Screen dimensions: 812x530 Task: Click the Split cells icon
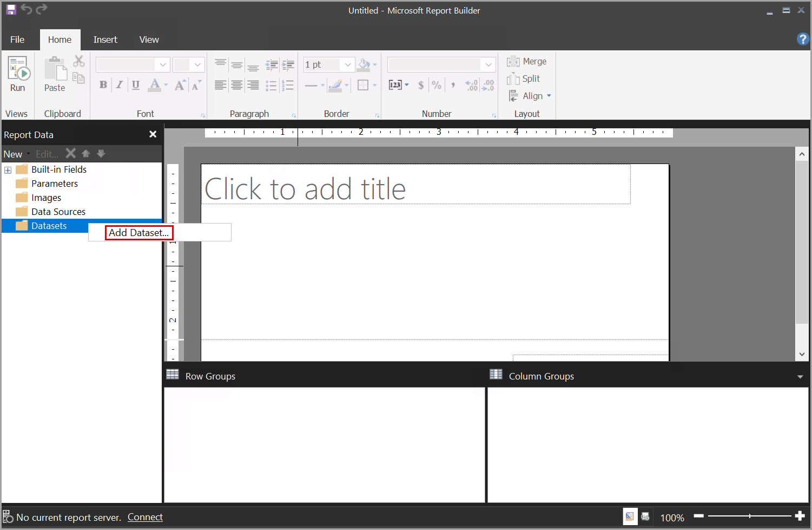[x=523, y=79]
